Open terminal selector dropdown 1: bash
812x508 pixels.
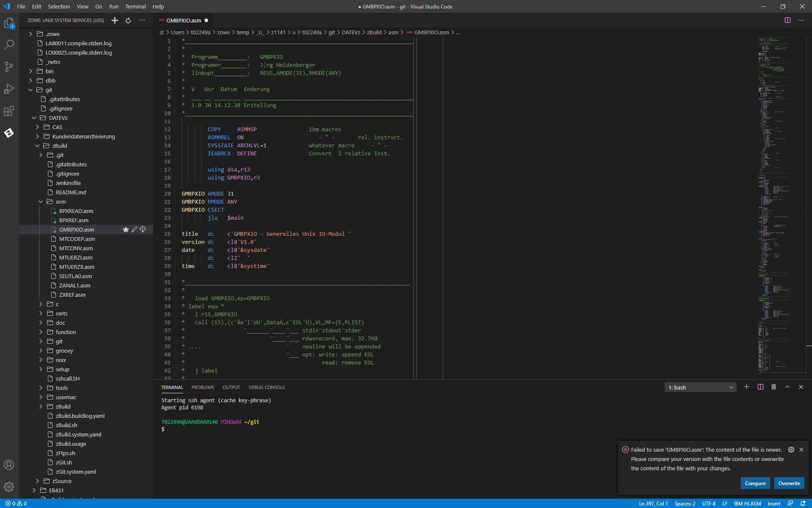click(700, 387)
